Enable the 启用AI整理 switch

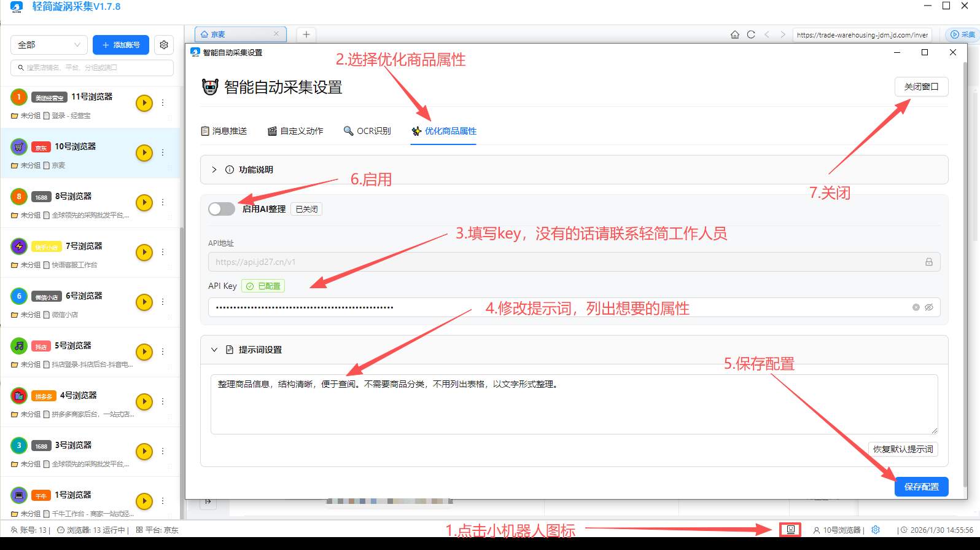[x=222, y=209]
